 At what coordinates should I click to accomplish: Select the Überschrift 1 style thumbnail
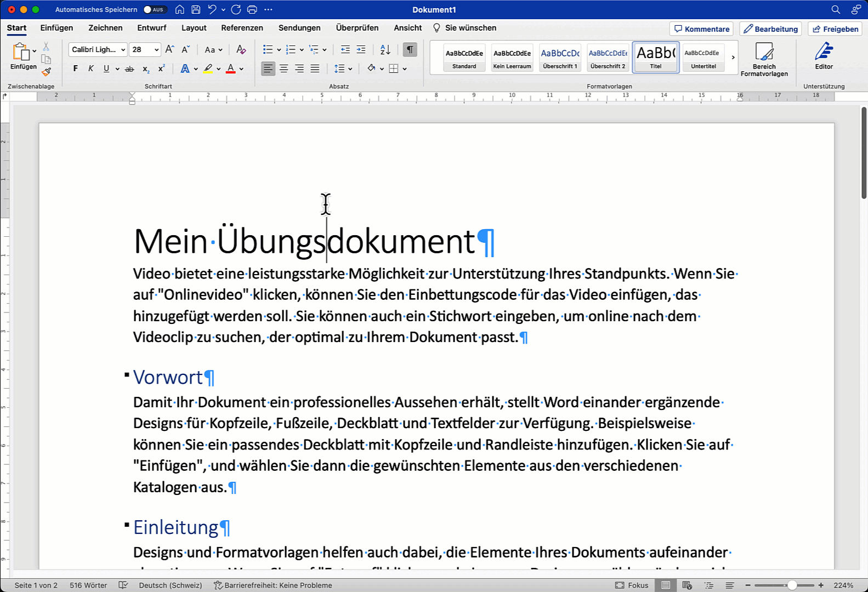click(560, 58)
